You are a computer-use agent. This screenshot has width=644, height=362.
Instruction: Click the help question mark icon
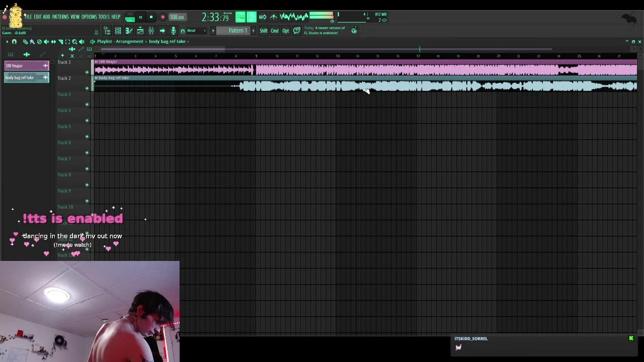(x=296, y=31)
